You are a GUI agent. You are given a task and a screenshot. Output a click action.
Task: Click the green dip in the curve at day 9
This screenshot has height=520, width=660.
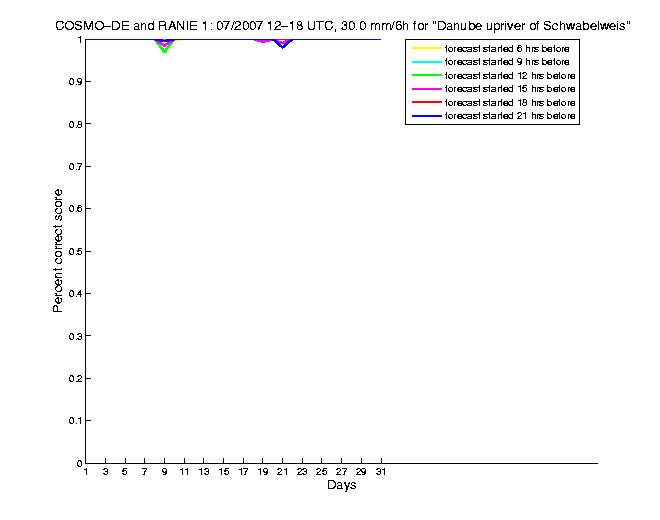pyautogui.click(x=165, y=49)
